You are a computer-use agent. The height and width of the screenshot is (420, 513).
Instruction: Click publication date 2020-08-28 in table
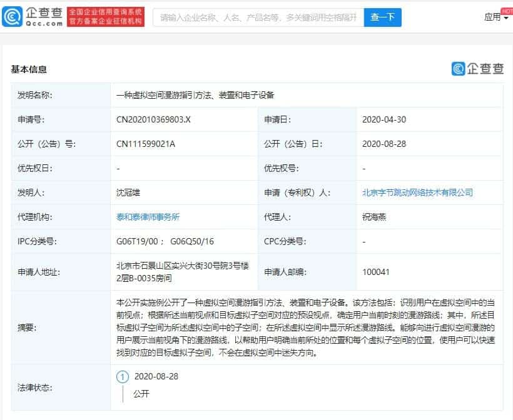384,144
